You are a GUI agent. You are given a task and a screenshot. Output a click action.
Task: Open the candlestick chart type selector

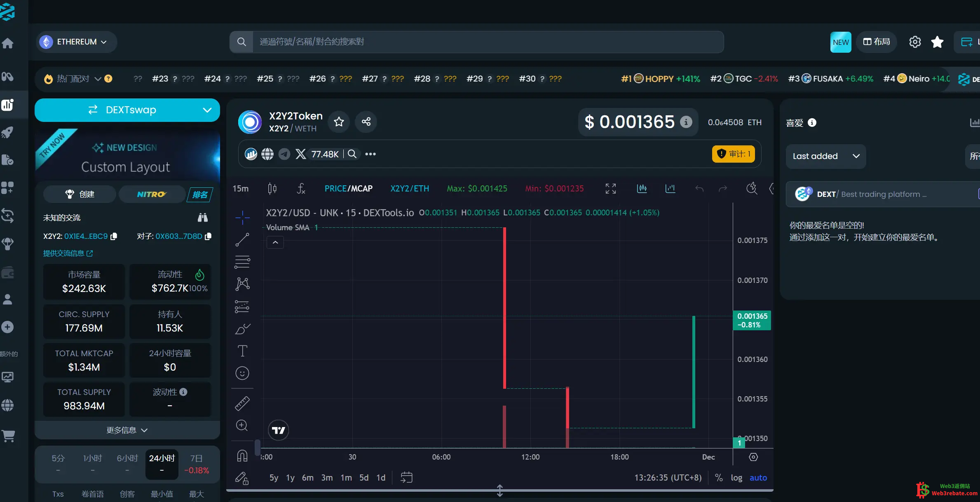pos(272,189)
